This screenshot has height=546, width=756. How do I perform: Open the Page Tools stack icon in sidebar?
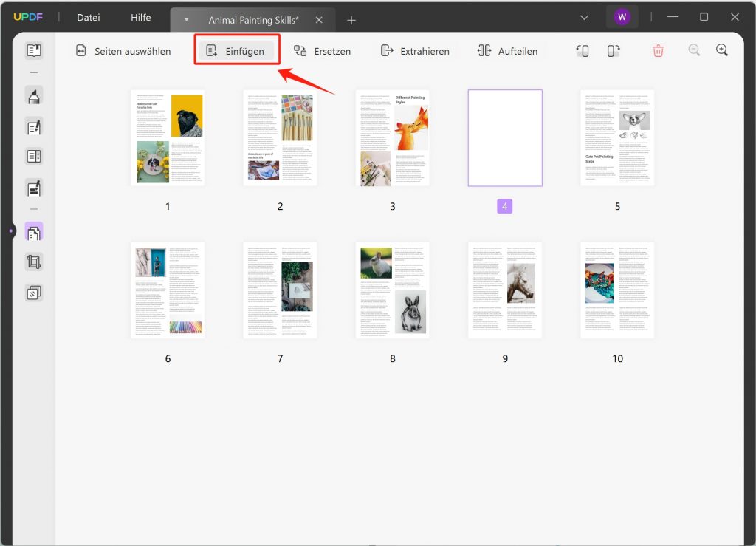tap(34, 293)
